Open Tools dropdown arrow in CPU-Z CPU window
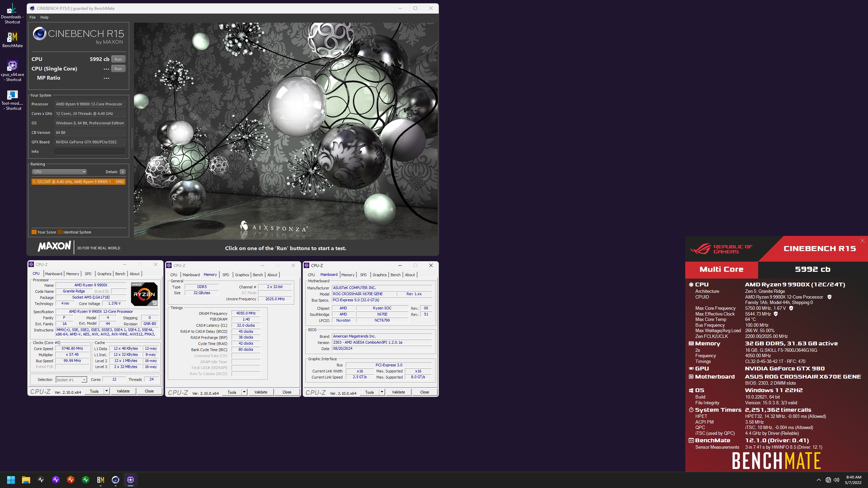The height and width of the screenshot is (488, 868). [x=106, y=391]
